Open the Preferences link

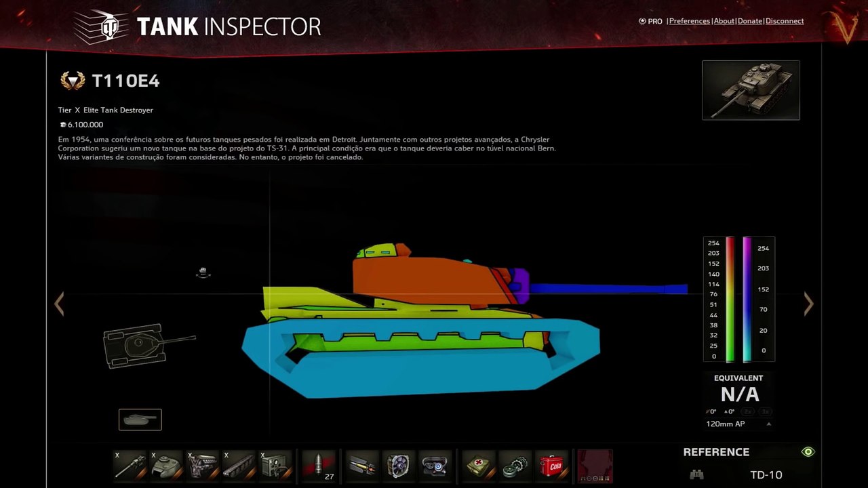(x=690, y=21)
